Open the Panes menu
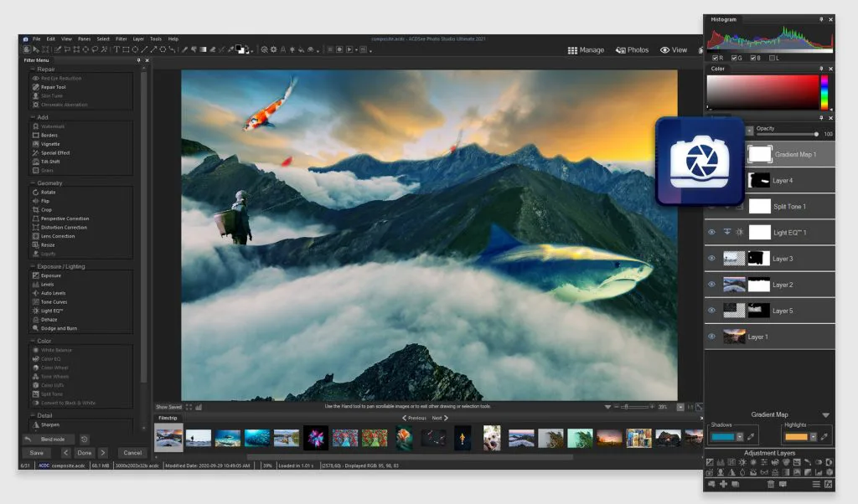 point(85,39)
